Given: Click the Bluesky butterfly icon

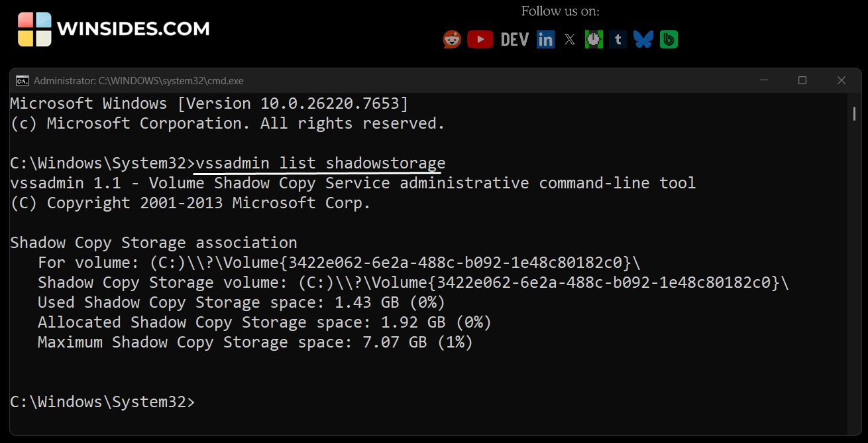Looking at the screenshot, I should pyautogui.click(x=643, y=39).
